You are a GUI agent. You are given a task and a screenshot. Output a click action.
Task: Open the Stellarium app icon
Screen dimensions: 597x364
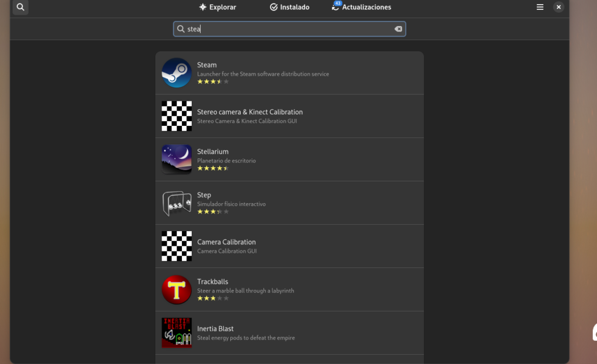point(176,160)
